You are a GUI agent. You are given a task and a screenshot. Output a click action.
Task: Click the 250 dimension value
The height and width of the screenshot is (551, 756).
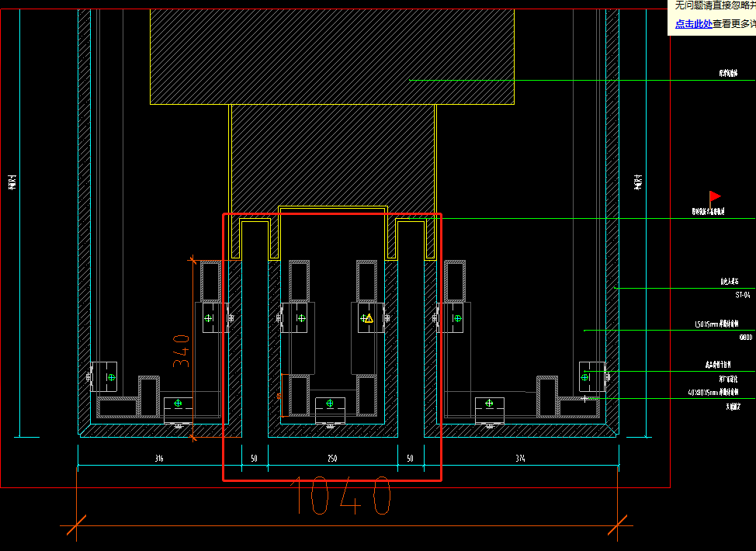(332, 459)
